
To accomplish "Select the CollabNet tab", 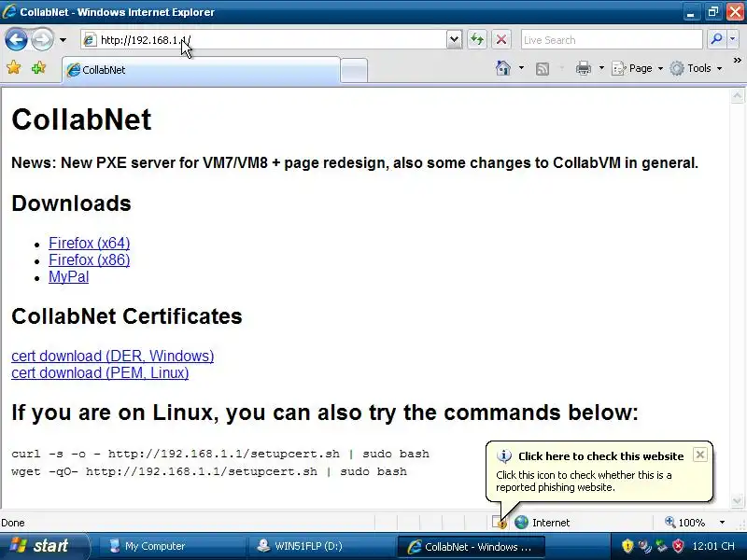I will point(201,70).
